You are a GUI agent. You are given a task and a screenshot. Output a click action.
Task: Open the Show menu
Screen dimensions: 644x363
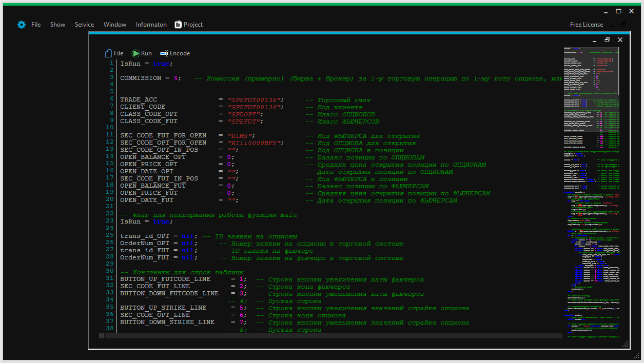coord(57,25)
